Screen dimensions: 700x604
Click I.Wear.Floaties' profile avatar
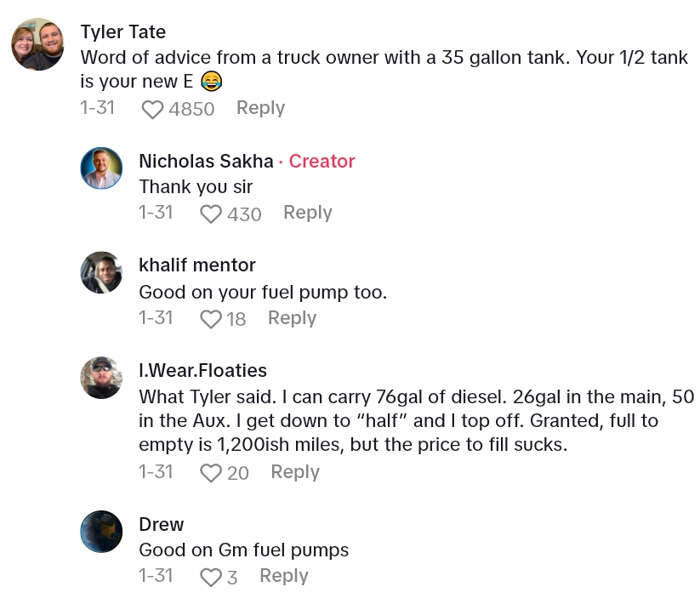(x=101, y=378)
